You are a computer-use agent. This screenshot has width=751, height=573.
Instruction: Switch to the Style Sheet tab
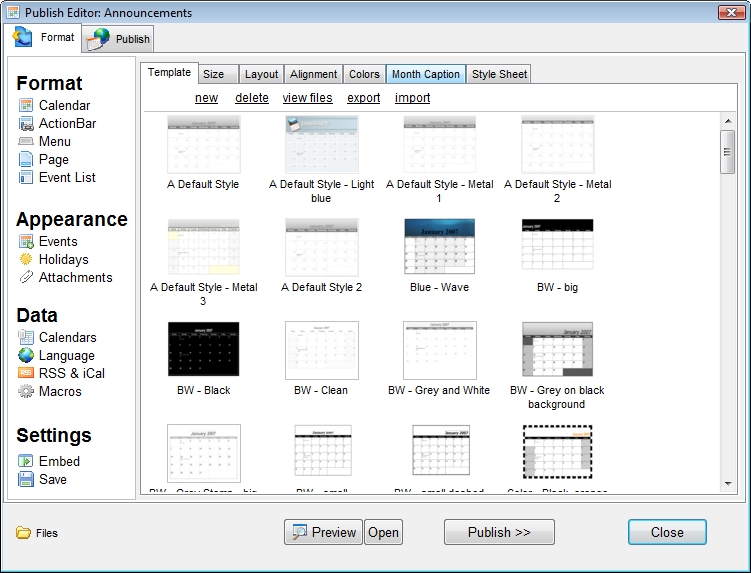499,74
